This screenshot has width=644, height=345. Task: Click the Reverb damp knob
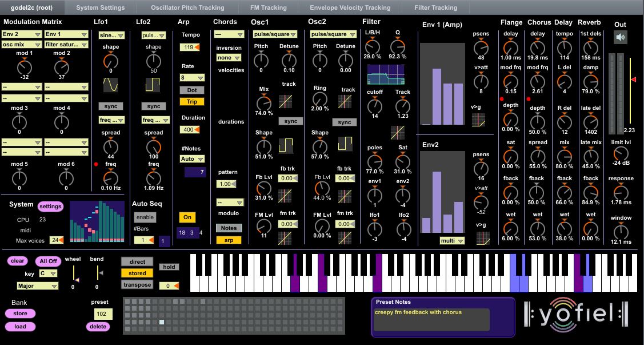pos(591,82)
